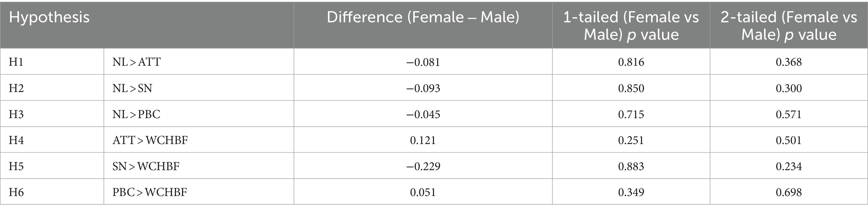The image size is (868, 212).
Task: Select the NL > SN path cell
Action: [132, 88]
